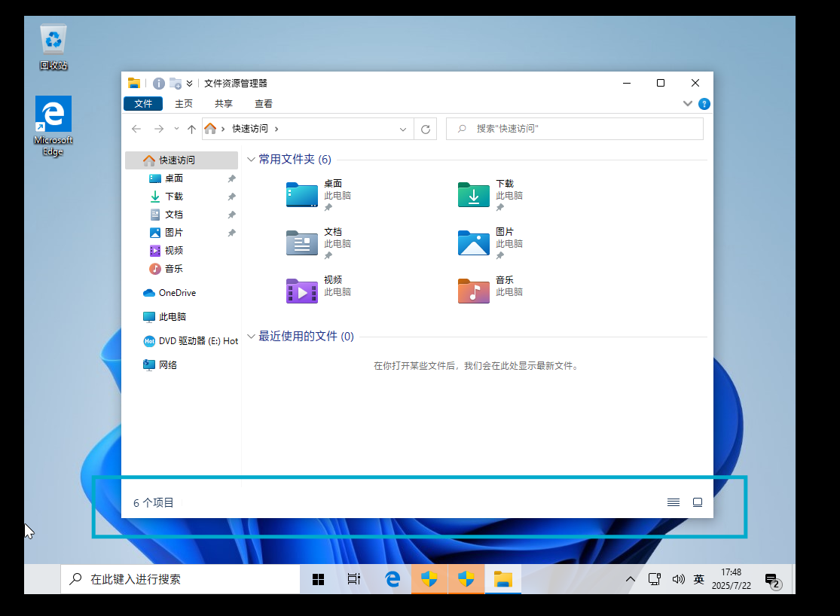
Task: Open the address bar history dropdown
Action: pos(403,129)
